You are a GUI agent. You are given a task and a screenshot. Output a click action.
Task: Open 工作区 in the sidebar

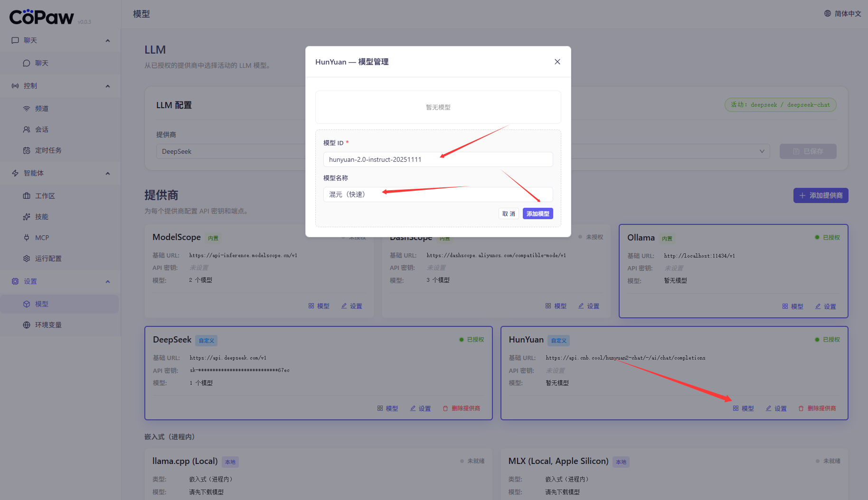tap(45, 196)
